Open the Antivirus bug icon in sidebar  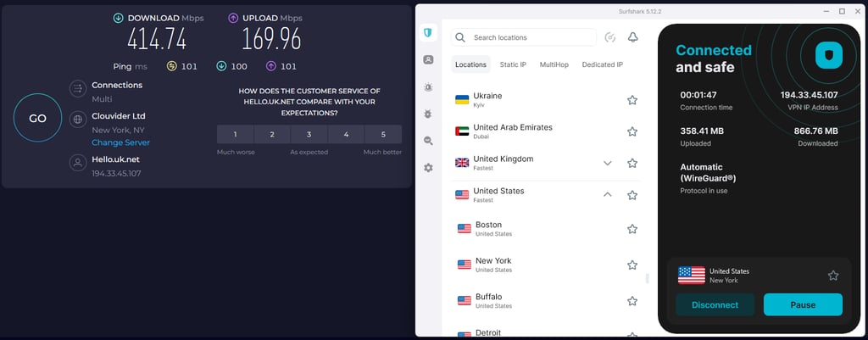[428, 114]
